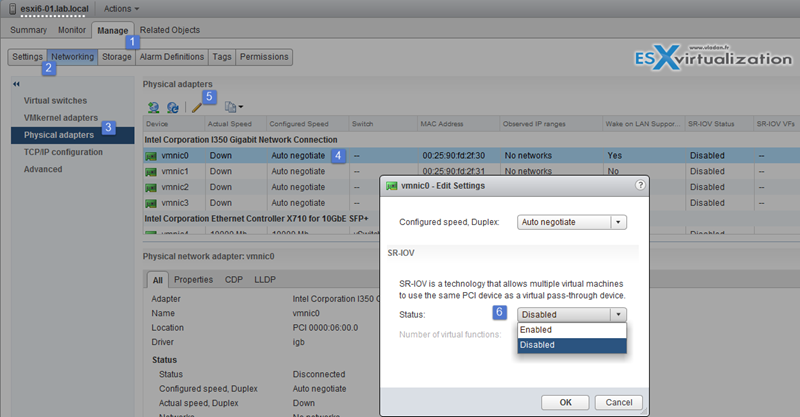The image size is (800, 417).
Task: Click MAC address 00:25:90:fd:2f:30 cell
Action: [454, 156]
